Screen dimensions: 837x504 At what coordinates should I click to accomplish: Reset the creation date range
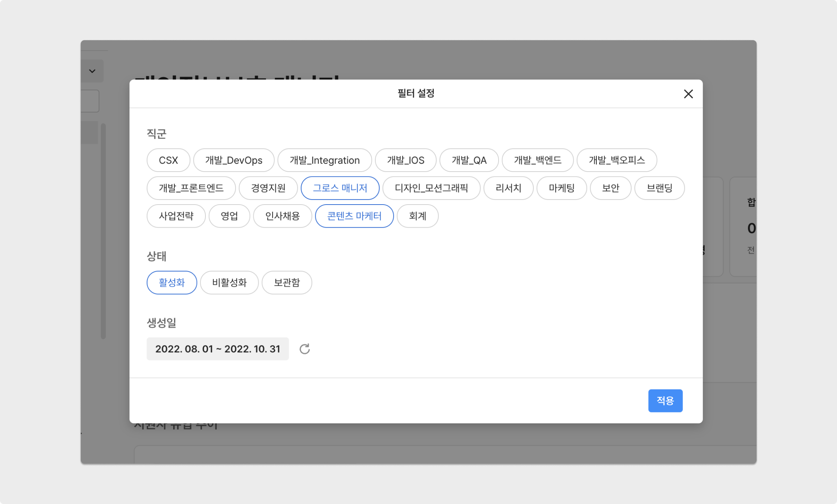(x=304, y=349)
